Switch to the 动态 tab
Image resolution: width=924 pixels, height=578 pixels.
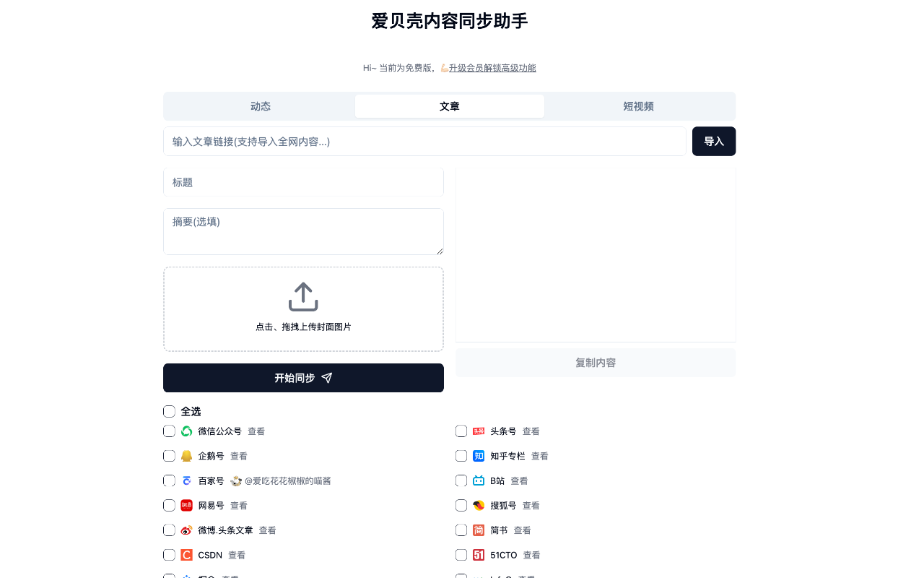(x=260, y=105)
